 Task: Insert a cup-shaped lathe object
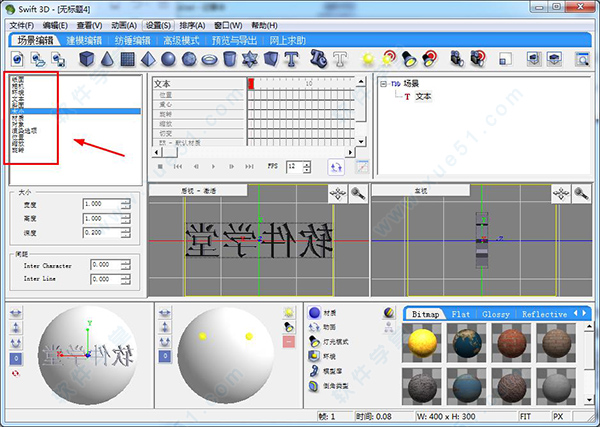point(230,59)
